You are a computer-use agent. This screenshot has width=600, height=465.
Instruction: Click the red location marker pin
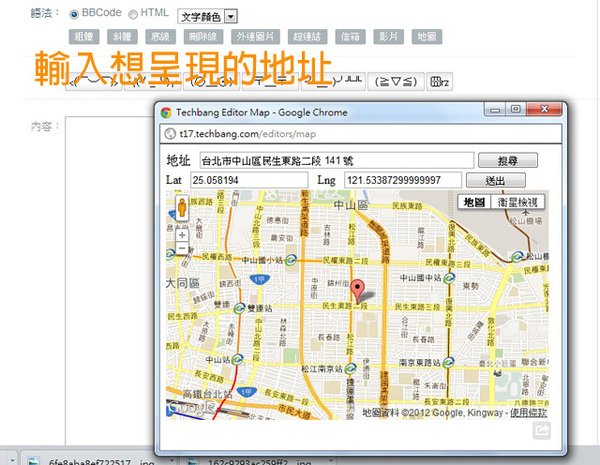coord(364,295)
